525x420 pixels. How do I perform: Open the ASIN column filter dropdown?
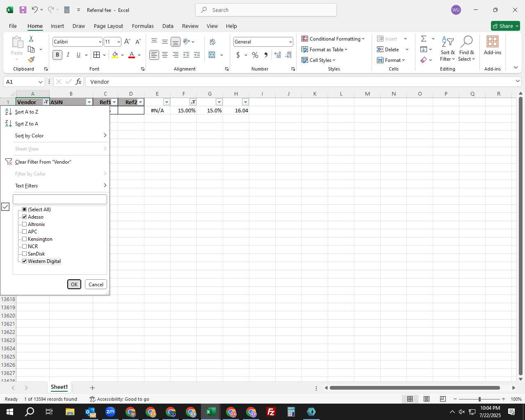(89, 102)
